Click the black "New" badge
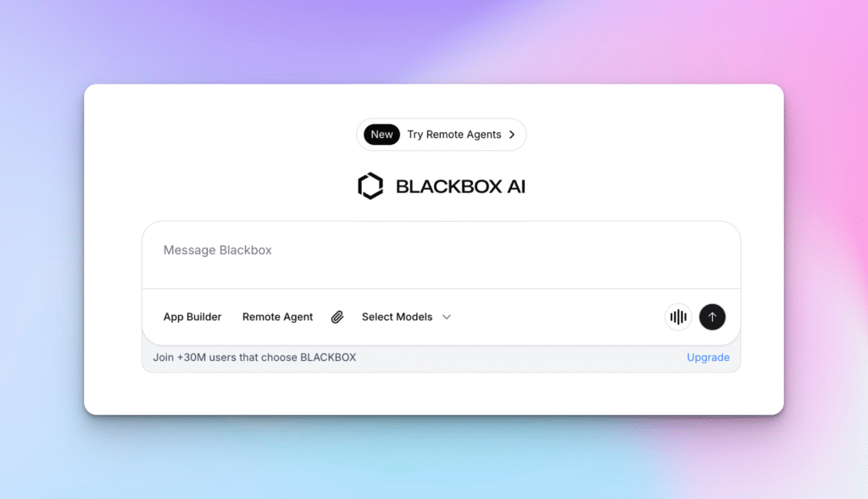The height and width of the screenshot is (499, 868). 381,135
